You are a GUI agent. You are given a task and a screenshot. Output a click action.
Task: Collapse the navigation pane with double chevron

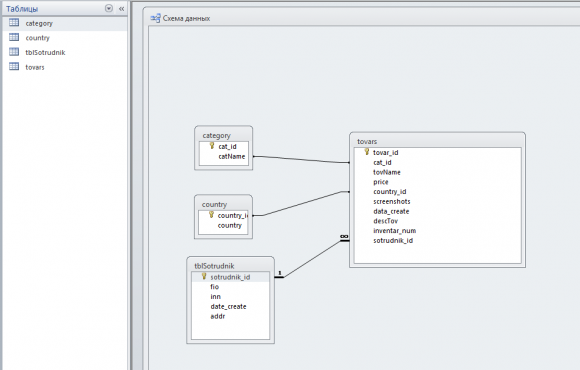(x=121, y=9)
